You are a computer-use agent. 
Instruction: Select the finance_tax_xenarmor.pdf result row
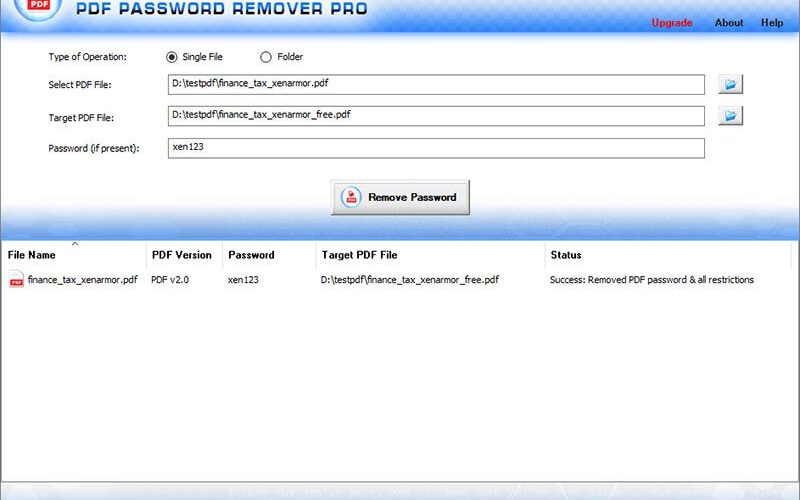click(396, 280)
